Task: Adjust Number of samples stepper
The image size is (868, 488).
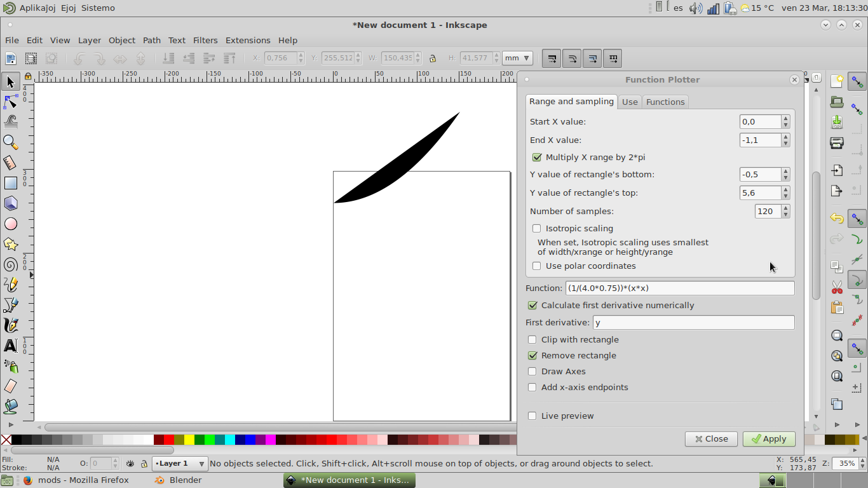Action: 786,211
